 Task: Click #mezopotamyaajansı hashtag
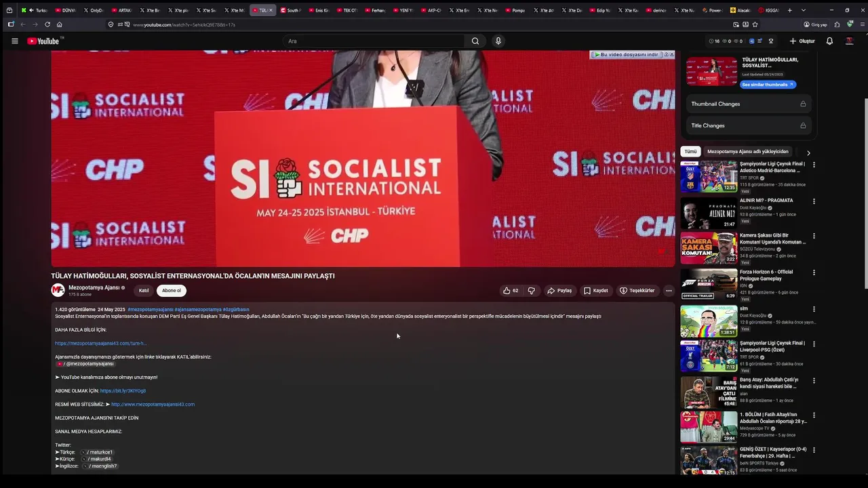(x=151, y=310)
